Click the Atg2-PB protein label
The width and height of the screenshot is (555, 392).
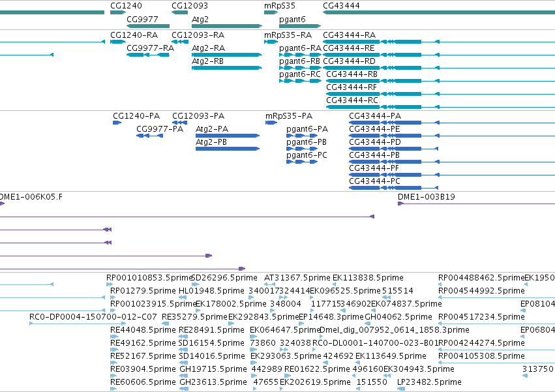click(211, 142)
